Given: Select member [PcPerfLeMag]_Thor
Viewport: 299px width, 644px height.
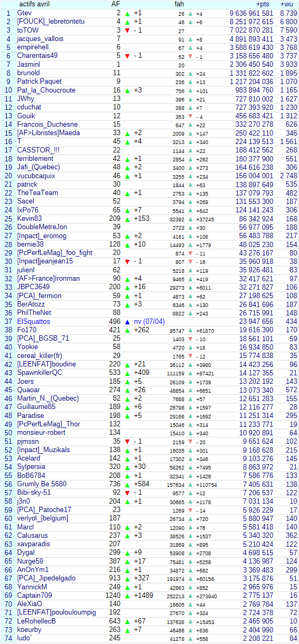Looking at the screenshot, I should point(48,424).
